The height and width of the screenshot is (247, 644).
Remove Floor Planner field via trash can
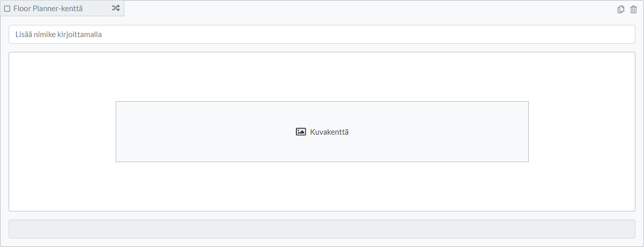(x=633, y=10)
